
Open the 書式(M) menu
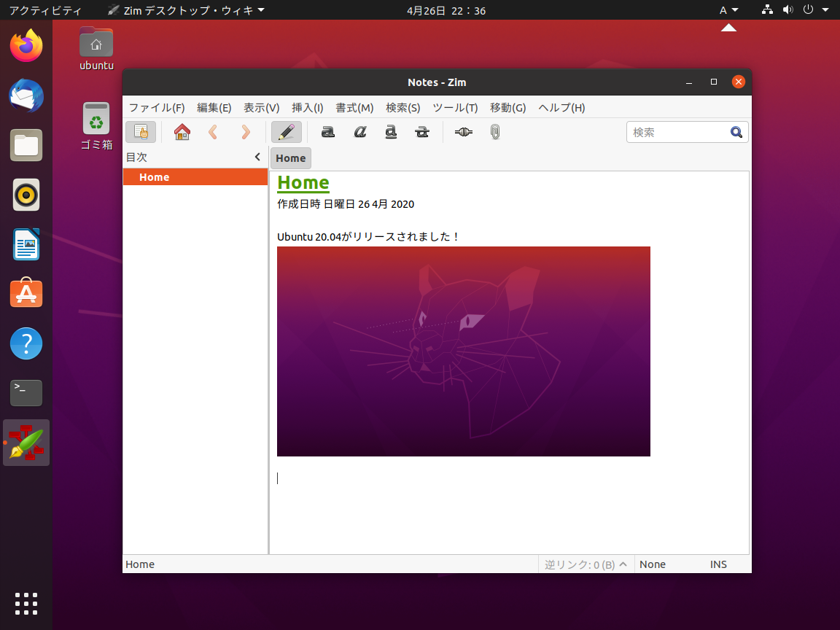click(x=354, y=108)
